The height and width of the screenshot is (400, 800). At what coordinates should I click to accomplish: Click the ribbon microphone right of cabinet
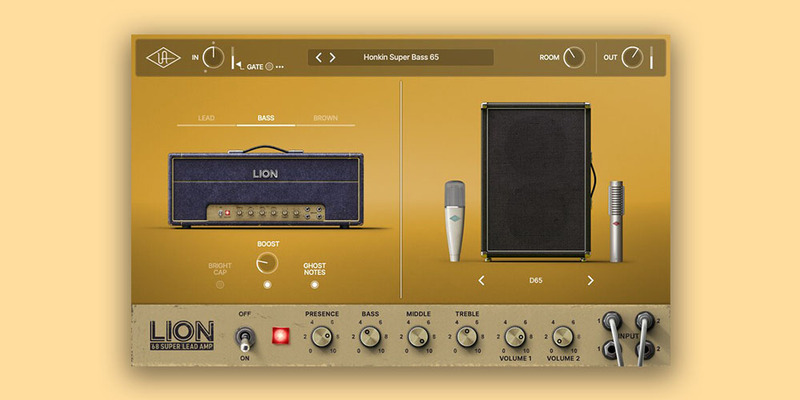[617, 220]
